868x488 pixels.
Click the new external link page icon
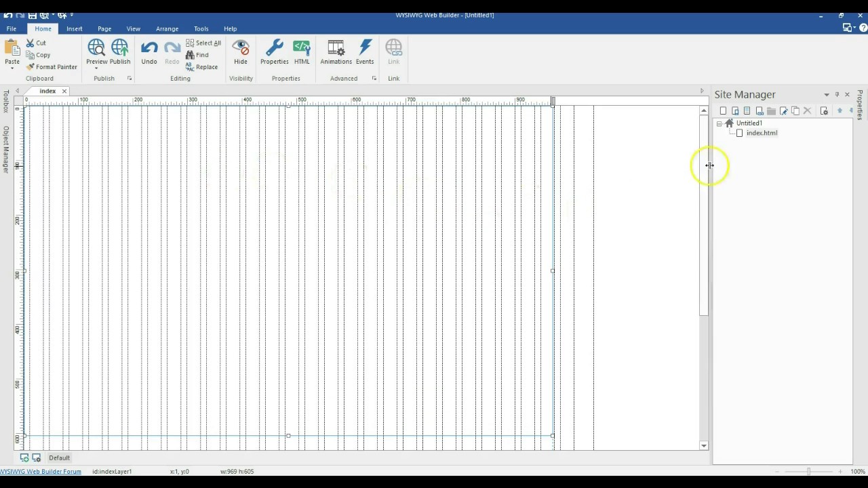[759, 110]
